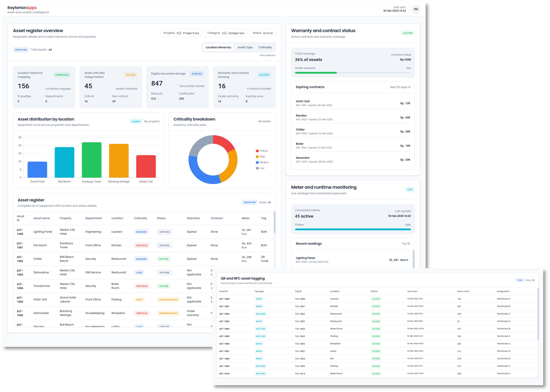
Task: Toggle the ACTIVE status pill for AST-1002 Chiller
Action: [164, 259]
